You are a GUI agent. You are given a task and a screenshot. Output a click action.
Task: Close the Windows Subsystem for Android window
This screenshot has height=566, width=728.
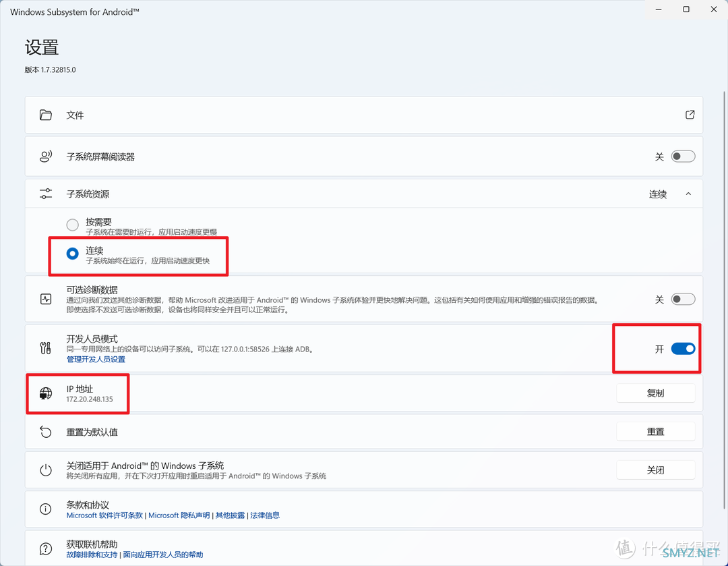point(714,9)
